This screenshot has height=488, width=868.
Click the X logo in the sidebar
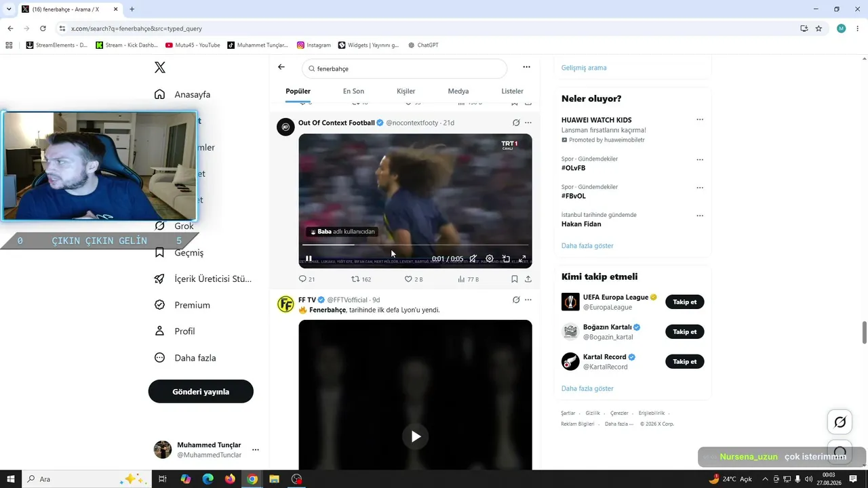click(x=160, y=68)
